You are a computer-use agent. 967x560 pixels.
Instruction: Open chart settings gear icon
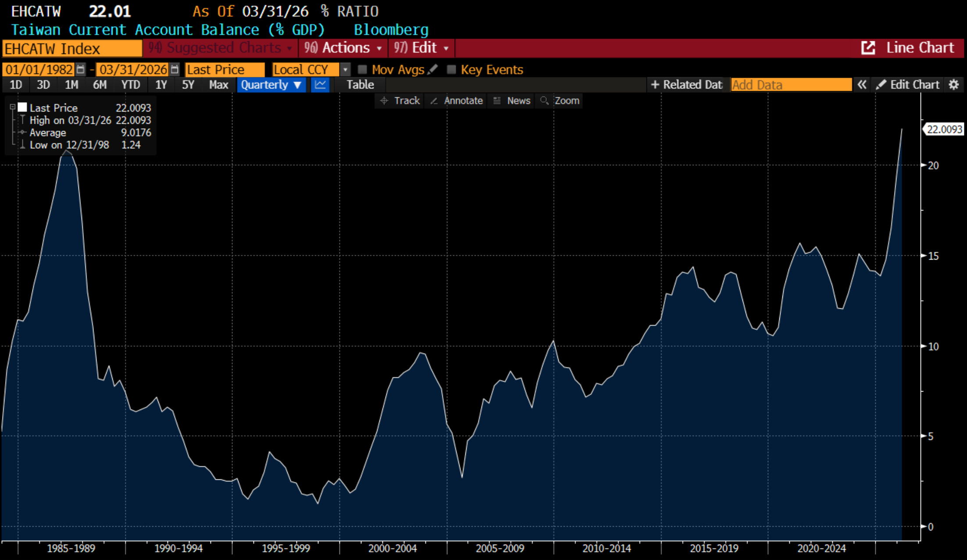(x=953, y=85)
